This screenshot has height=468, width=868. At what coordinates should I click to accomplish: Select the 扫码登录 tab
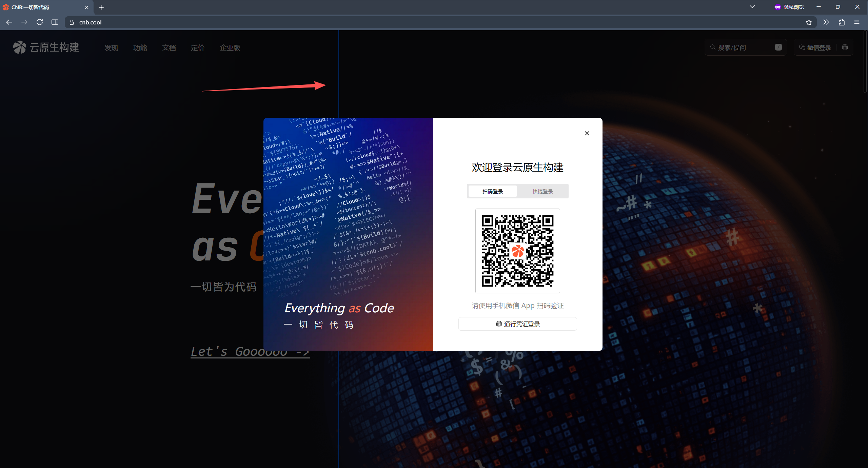coord(493,191)
